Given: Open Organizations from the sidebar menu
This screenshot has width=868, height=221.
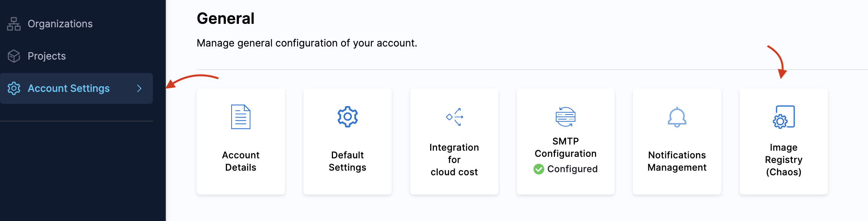Looking at the screenshot, I should click(60, 24).
